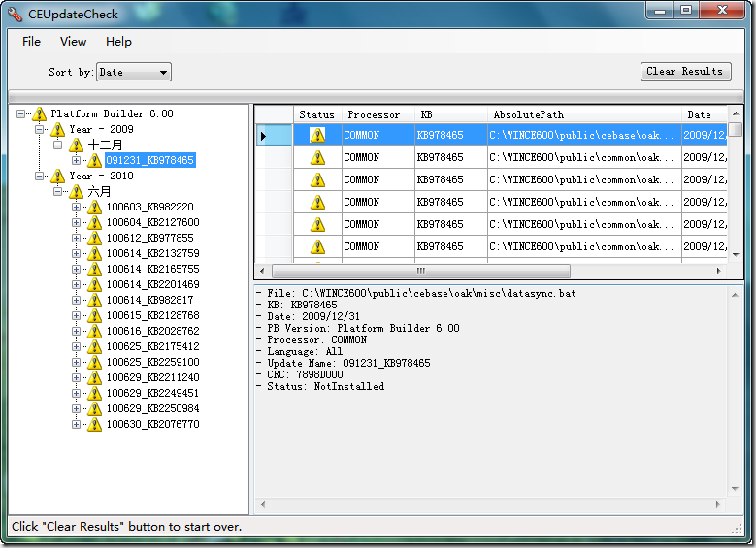Sort table by Status column header

coord(317,114)
